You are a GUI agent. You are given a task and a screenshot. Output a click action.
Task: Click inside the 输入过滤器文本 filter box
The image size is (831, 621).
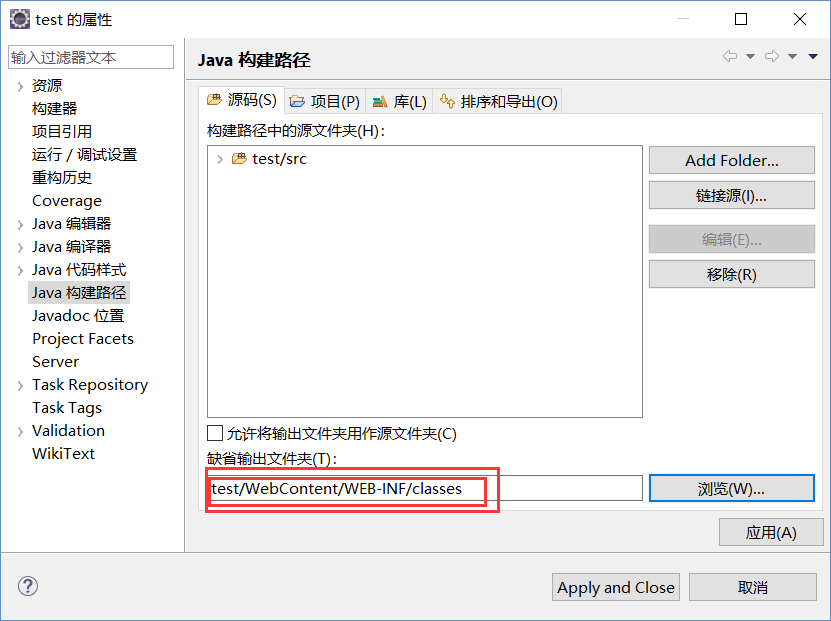(x=90, y=57)
